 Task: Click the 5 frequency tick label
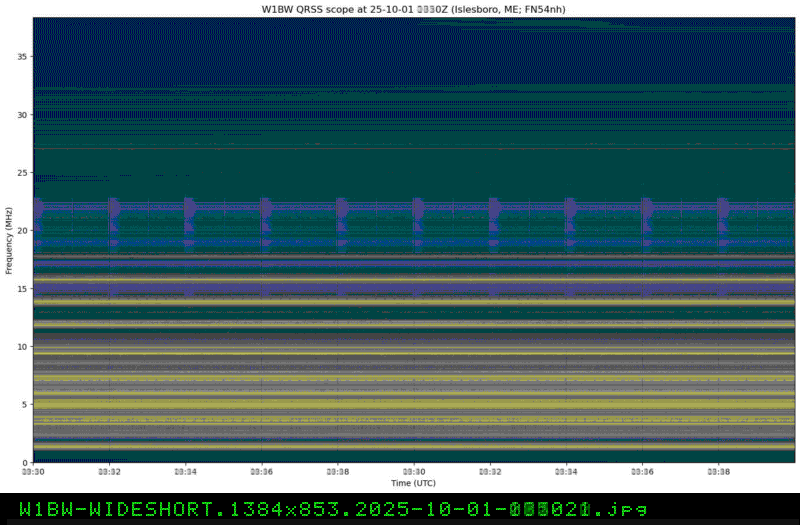pyautogui.click(x=24, y=404)
